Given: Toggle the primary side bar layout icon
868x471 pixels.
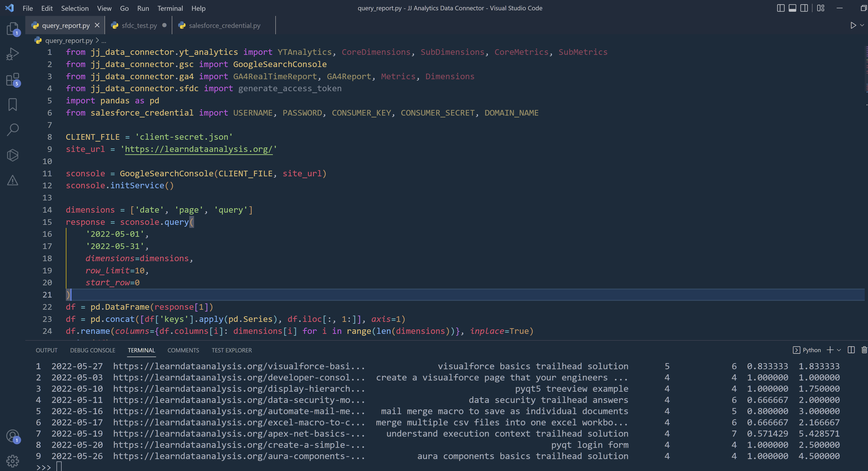Looking at the screenshot, I should pyautogui.click(x=781, y=8).
